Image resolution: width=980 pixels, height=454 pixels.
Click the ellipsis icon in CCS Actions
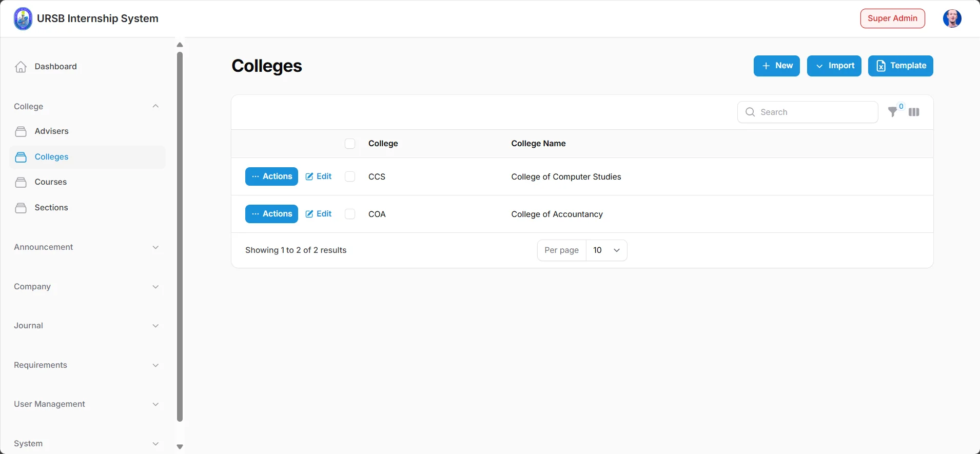coord(256,176)
